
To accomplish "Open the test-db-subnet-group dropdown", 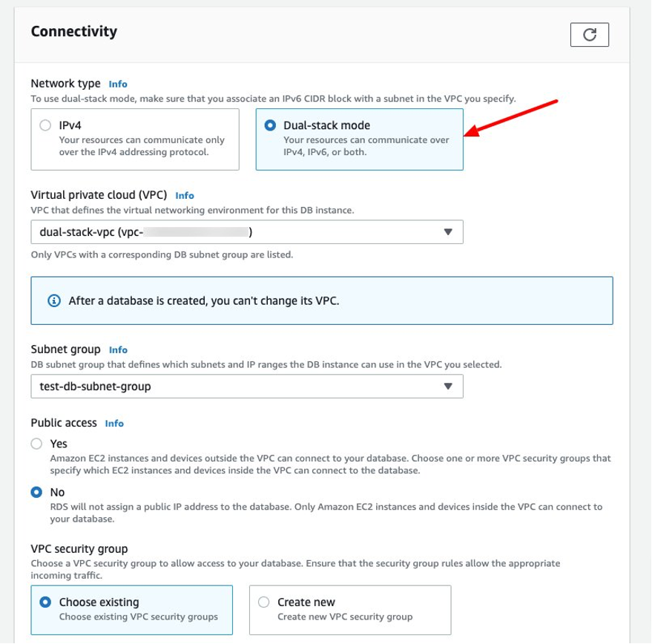I will pos(247,387).
